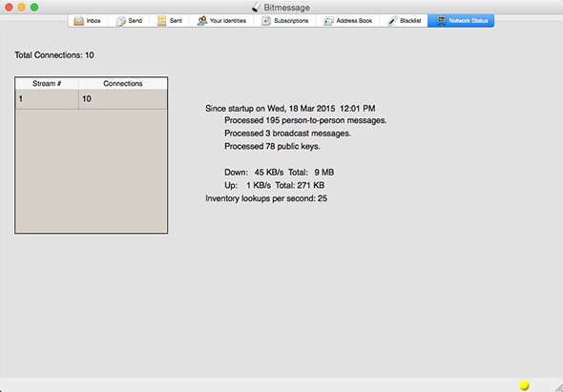
Task: Click the Inbox envelope icon
Action: click(78, 21)
